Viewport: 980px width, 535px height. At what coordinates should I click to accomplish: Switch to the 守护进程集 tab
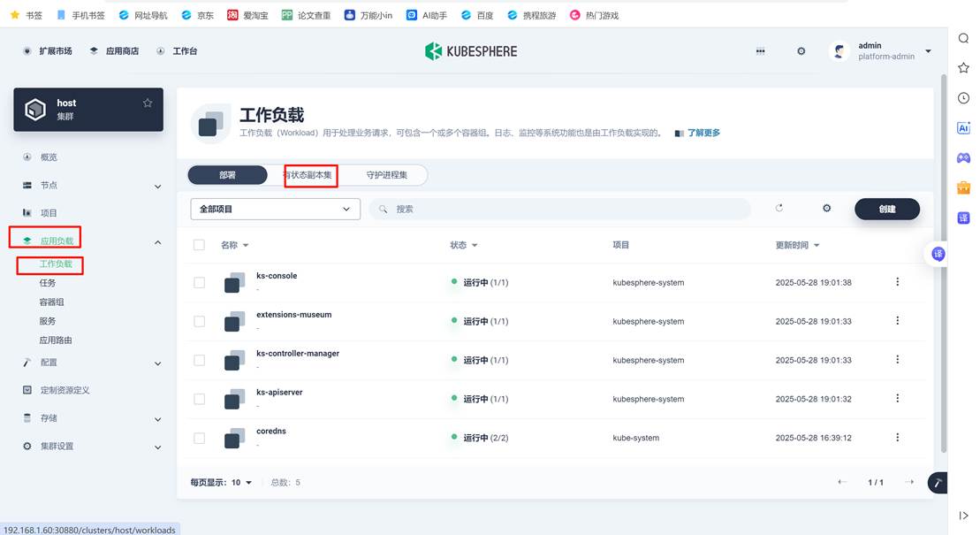tap(387, 175)
